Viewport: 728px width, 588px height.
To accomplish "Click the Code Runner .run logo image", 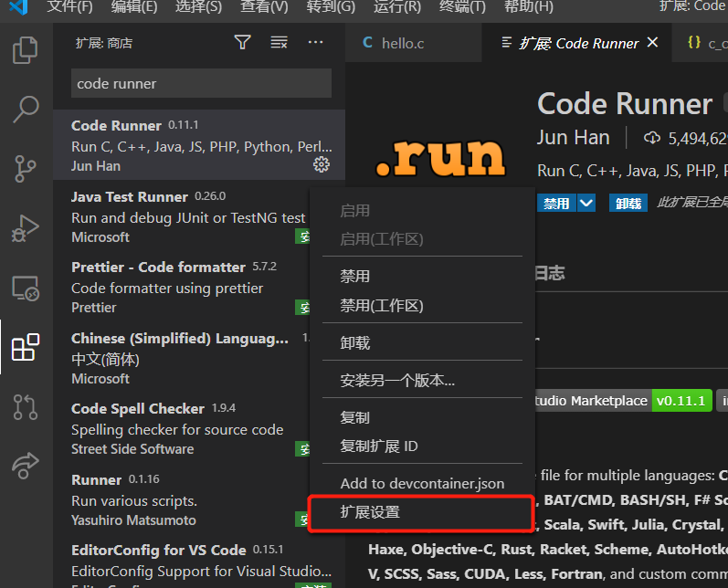I will [440, 158].
